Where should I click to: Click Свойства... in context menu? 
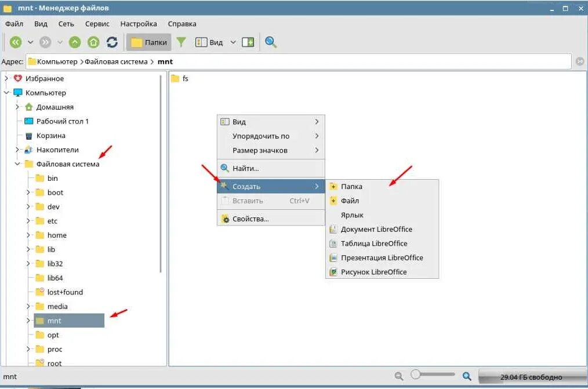(271, 219)
